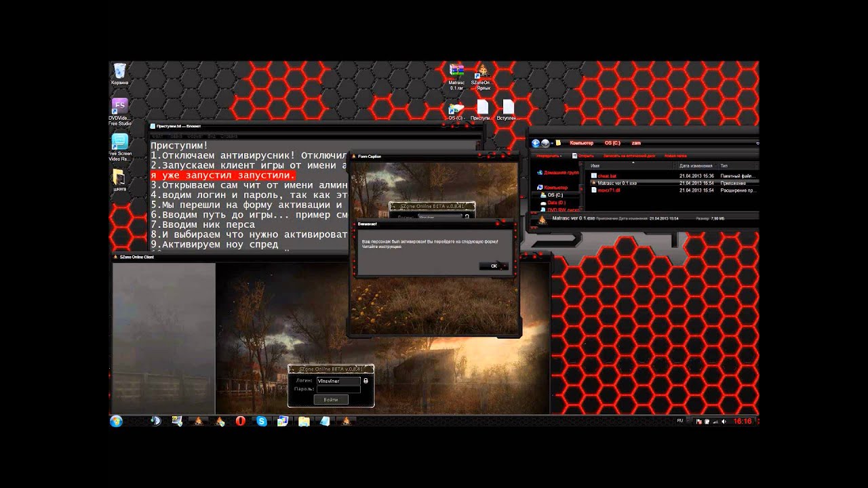Click the empty Пароль password field
This screenshot has width=868, height=488.
pyautogui.click(x=338, y=389)
